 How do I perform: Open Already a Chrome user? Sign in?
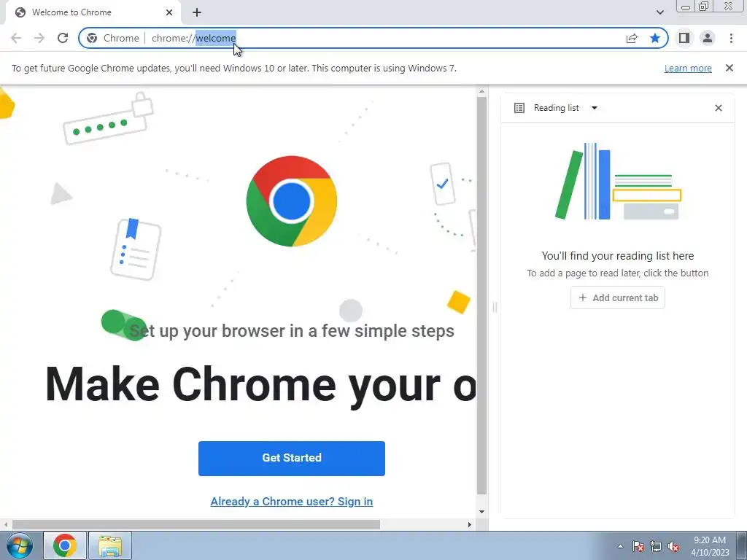pyautogui.click(x=292, y=502)
